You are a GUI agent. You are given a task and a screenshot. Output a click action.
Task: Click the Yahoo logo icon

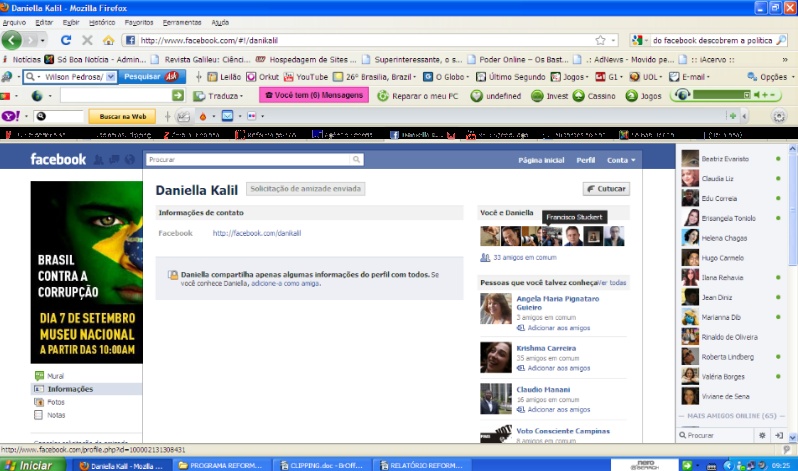(11, 116)
